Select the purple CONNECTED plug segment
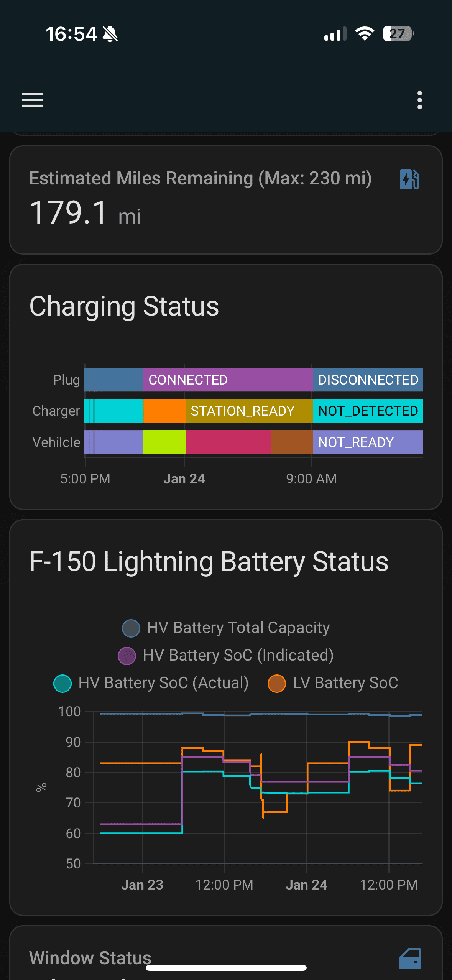 (228, 380)
